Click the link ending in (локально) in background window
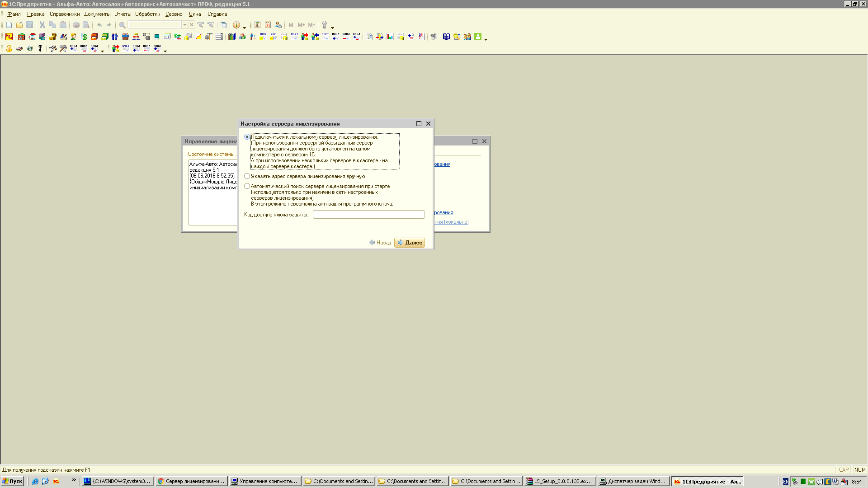The width and height of the screenshot is (868, 488). click(451, 222)
